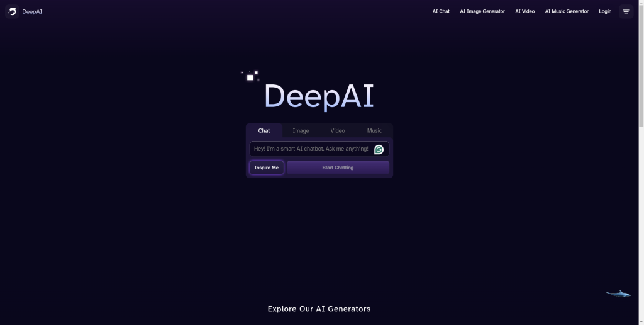Click the page vertical scrollbar thumb
The width and height of the screenshot is (644, 325).
[641, 66]
